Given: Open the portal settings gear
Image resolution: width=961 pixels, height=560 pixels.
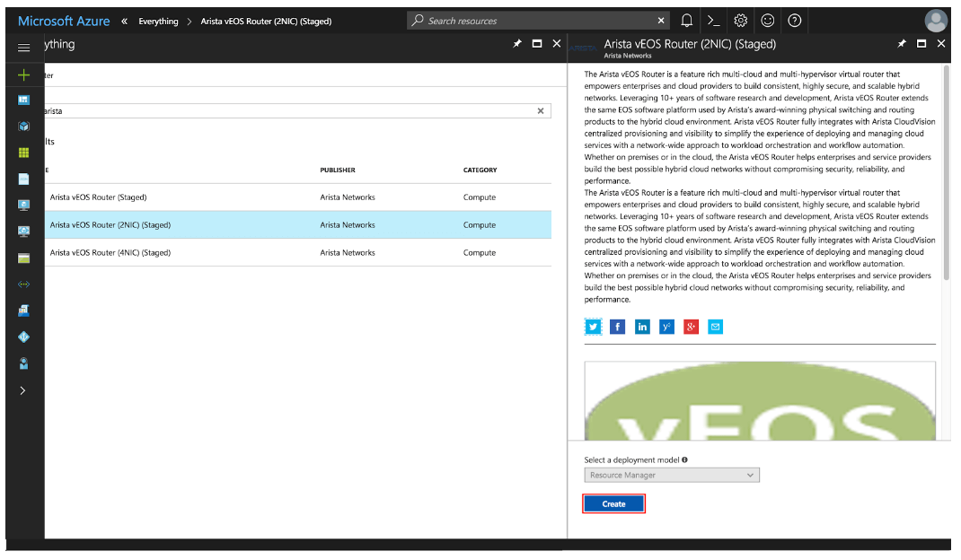Looking at the screenshot, I should [x=740, y=21].
